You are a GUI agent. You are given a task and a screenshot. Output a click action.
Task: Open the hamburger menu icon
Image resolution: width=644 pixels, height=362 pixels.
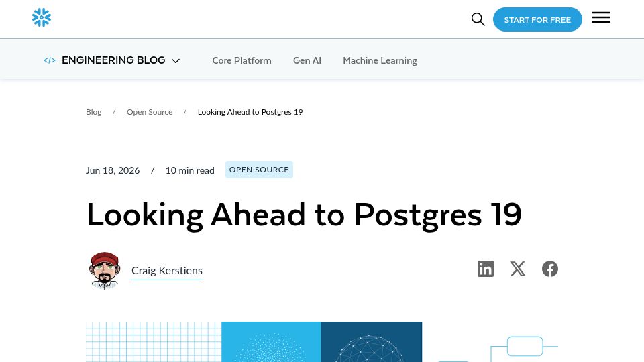click(x=601, y=17)
